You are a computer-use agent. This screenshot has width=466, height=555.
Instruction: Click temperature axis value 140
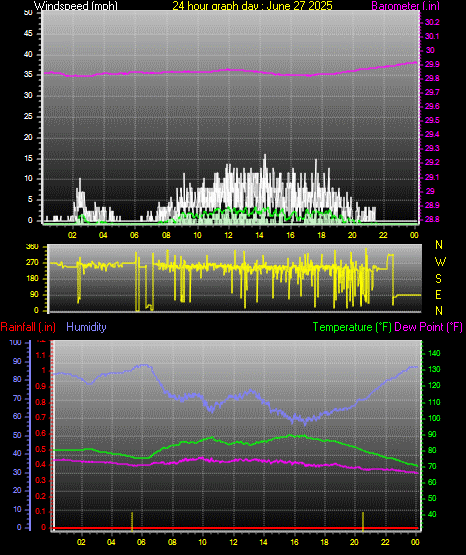tap(434, 353)
